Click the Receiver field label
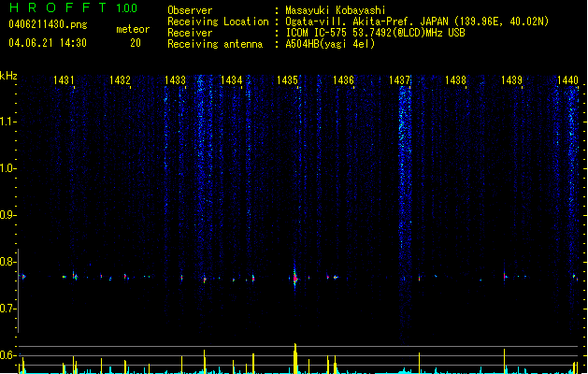Screen dimensions: 588x374 point(190,33)
